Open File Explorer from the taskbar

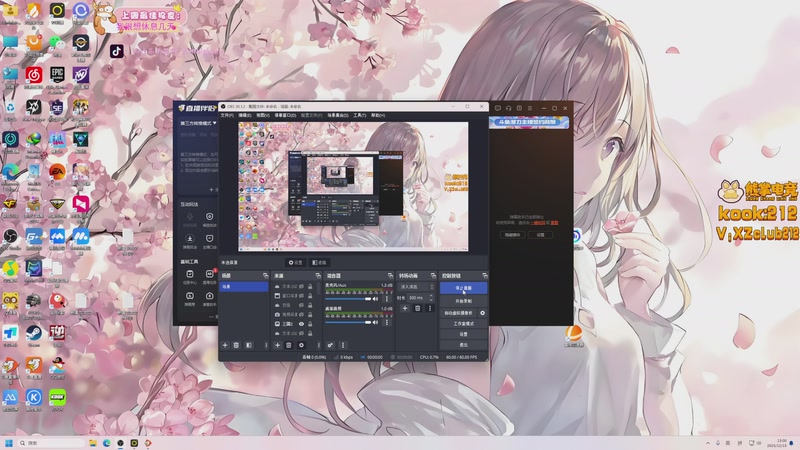(x=93, y=443)
